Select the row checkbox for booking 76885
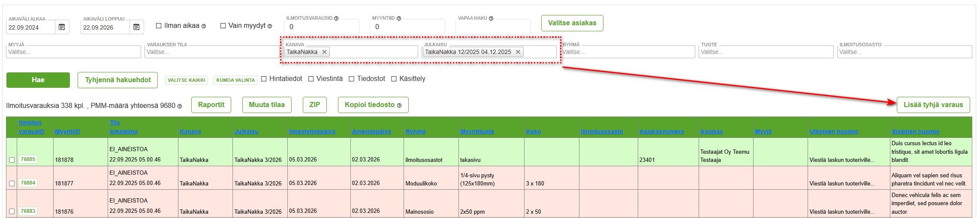 12,160
